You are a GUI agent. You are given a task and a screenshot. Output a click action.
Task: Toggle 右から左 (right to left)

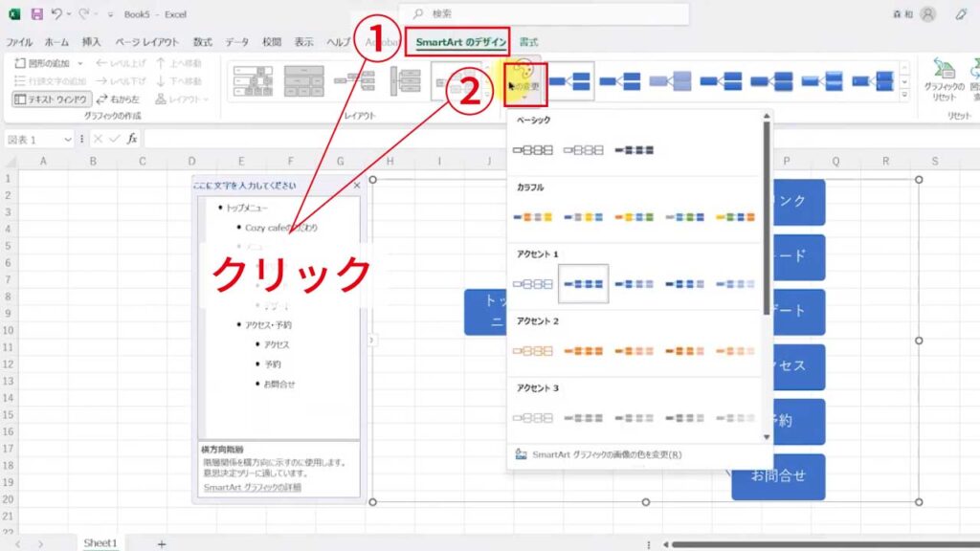[118, 99]
